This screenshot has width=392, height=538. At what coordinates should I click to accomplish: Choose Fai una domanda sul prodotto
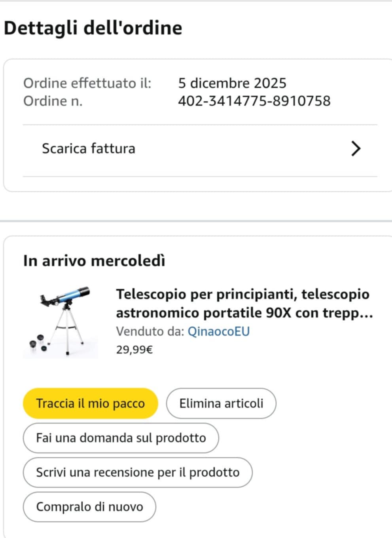[x=121, y=438]
